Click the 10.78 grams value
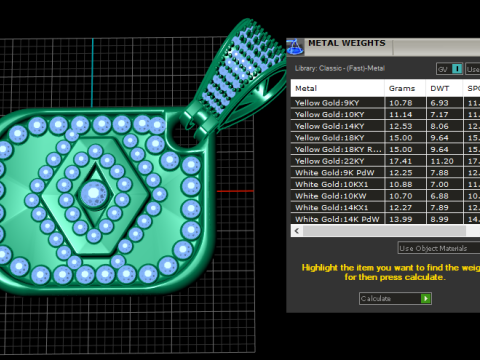Viewport: 480px width, 360px height. click(x=401, y=103)
